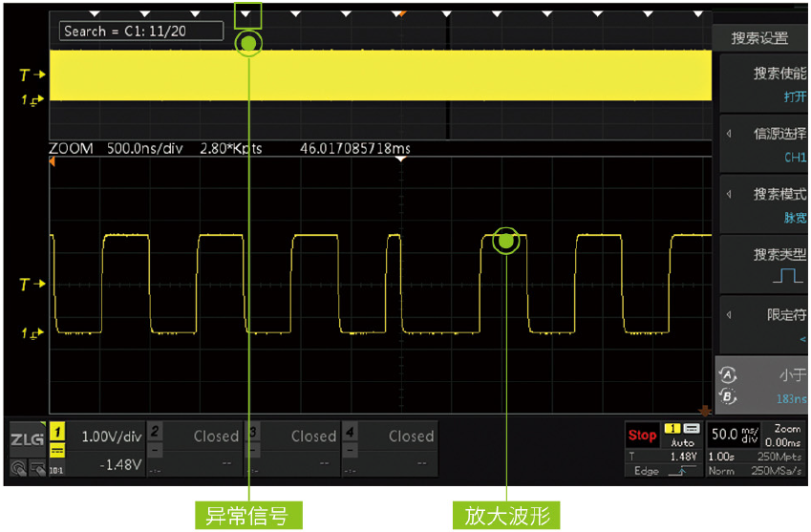The image size is (811, 532).
Task: Click the channel 1 ground marker in overview
Action: click(31, 99)
